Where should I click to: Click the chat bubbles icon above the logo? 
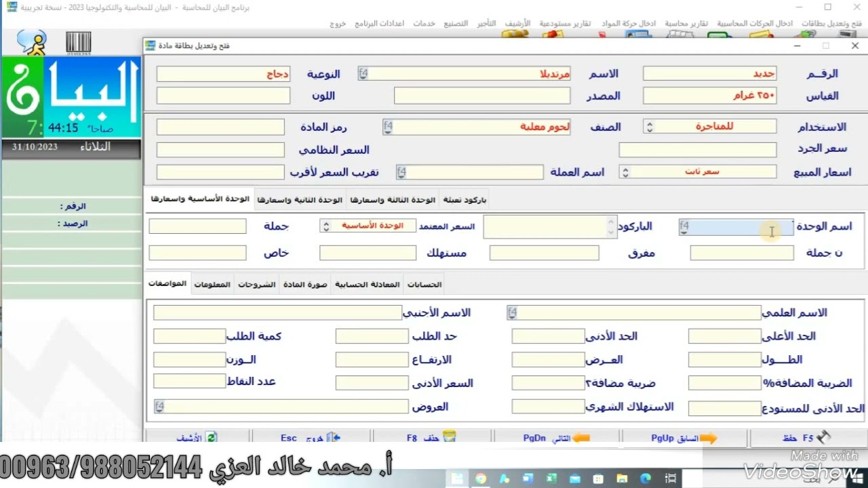[32, 43]
